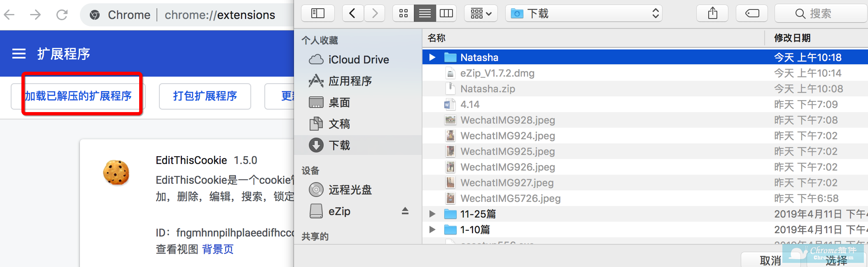This screenshot has width=868, height=267.
Task: Expand the 1-10篇 folder
Action: [x=432, y=230]
